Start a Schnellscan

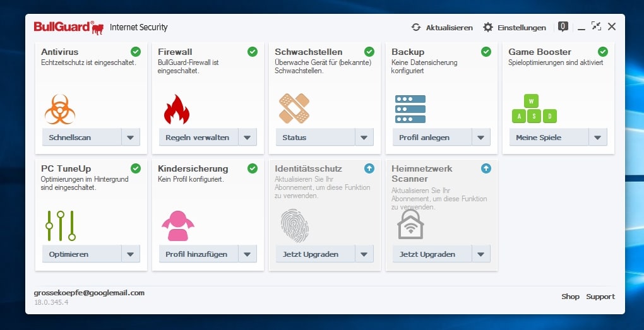pyautogui.click(x=81, y=138)
